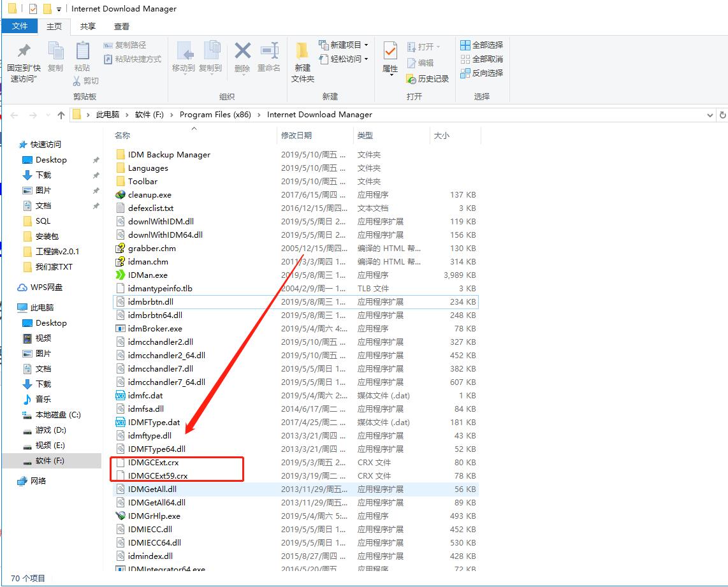
Task: Open the ribbon Open dropdown
Action: pyautogui.click(x=423, y=47)
